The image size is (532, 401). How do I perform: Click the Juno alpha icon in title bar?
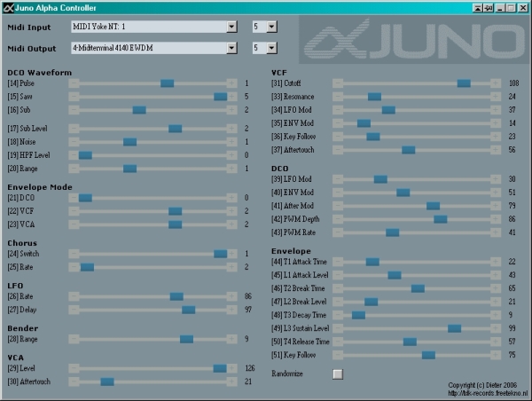[8, 8]
